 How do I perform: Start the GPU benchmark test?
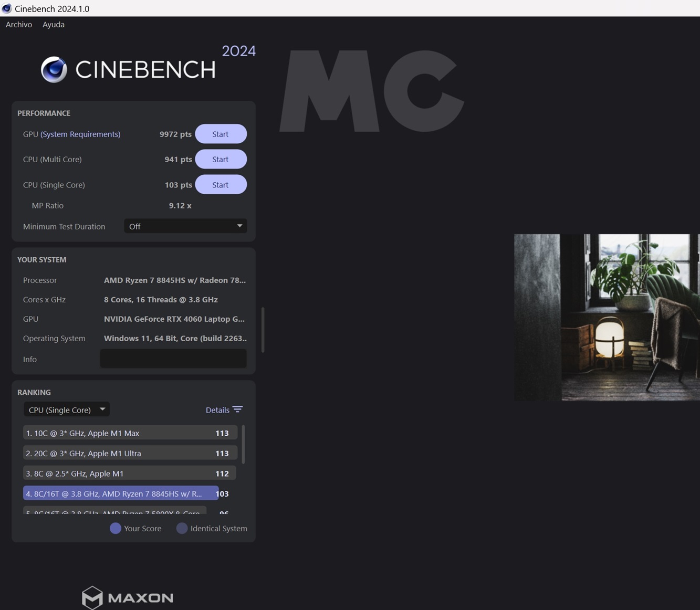(221, 134)
